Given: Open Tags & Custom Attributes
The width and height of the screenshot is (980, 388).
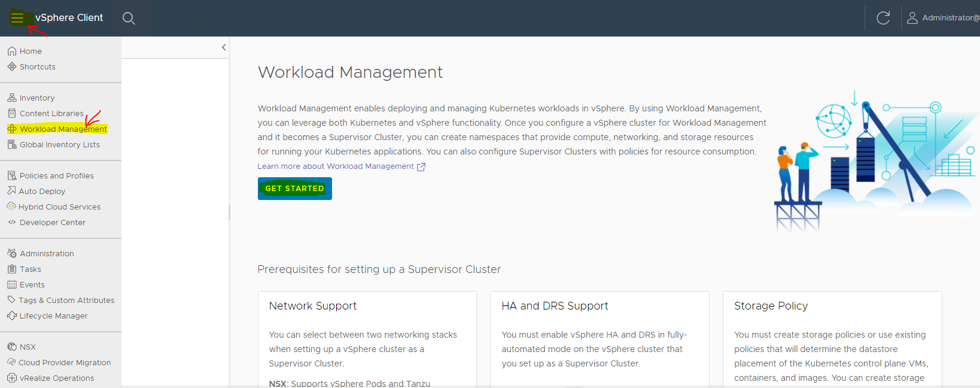Looking at the screenshot, I should (x=66, y=300).
